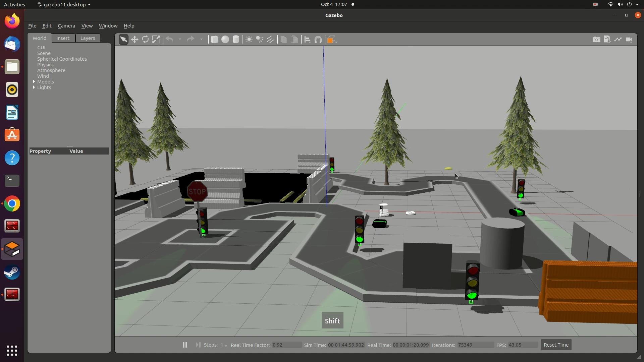Switch to the Layers tab
This screenshot has width=644, height=362.
pyautogui.click(x=88, y=38)
